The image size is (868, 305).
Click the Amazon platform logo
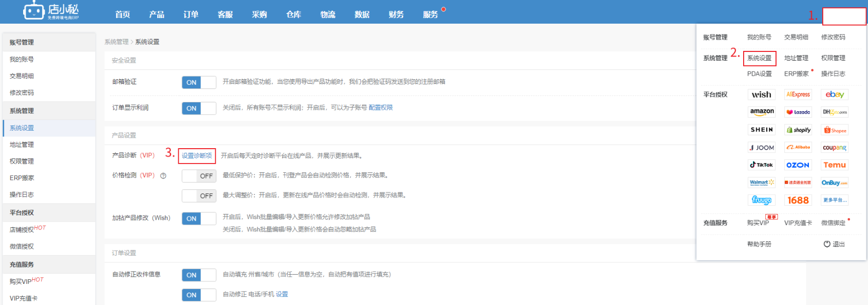(x=761, y=112)
